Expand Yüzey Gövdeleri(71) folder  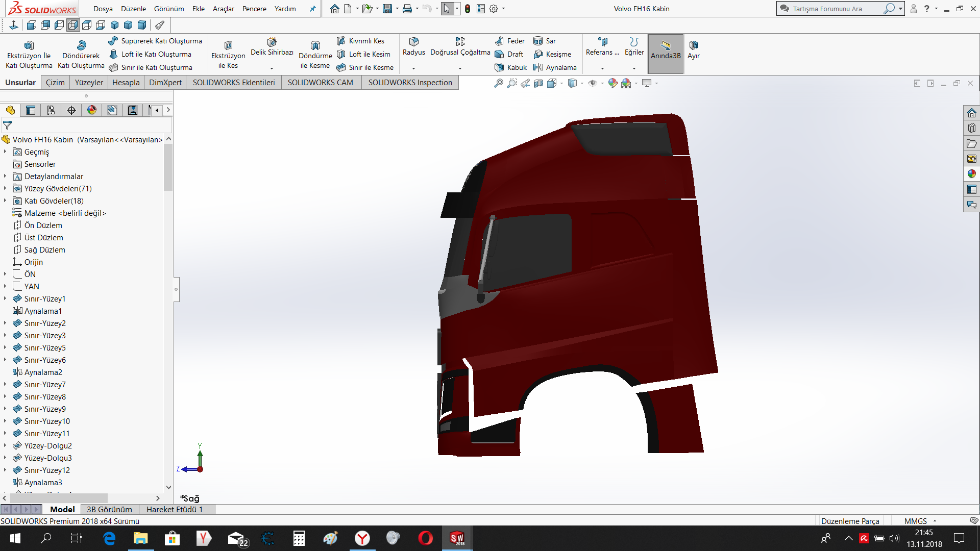[x=5, y=188]
